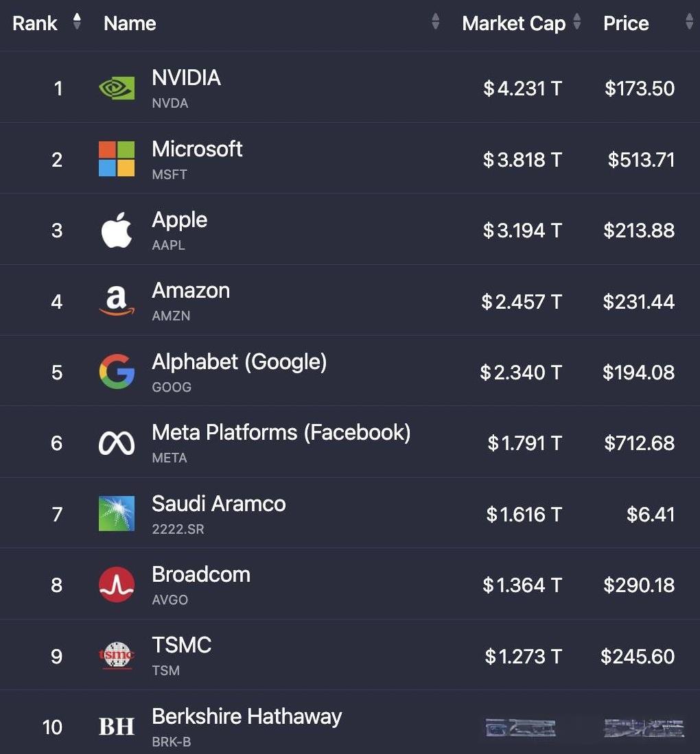
Task: Sort by Price using sort arrows
Action: tap(689, 22)
